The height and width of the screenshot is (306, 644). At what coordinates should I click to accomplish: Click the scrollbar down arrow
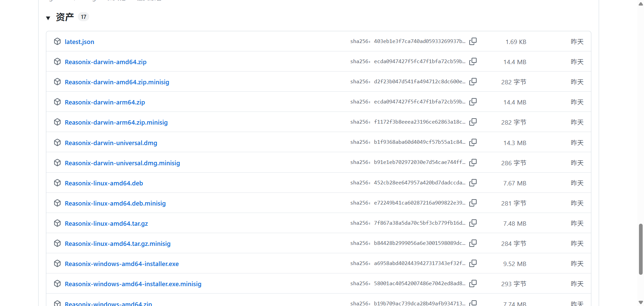[641, 302]
